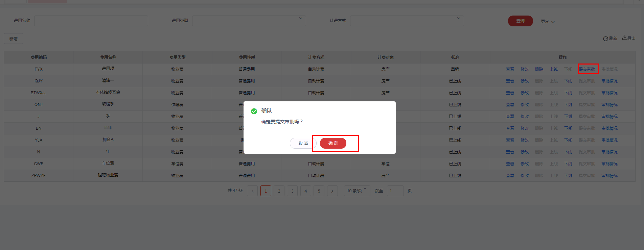Image resolution: width=644 pixels, height=250 pixels.
Task: Click the red 查询 search button
Action: pos(520,21)
